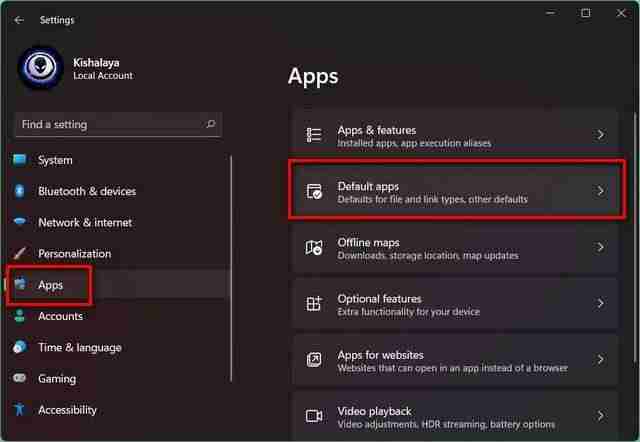Click the Bluetooth & devices icon
This screenshot has height=442, width=640.
(19, 191)
